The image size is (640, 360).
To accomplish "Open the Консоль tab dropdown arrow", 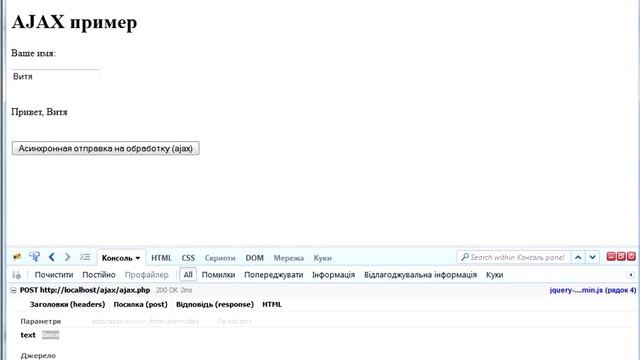I will (x=138, y=258).
